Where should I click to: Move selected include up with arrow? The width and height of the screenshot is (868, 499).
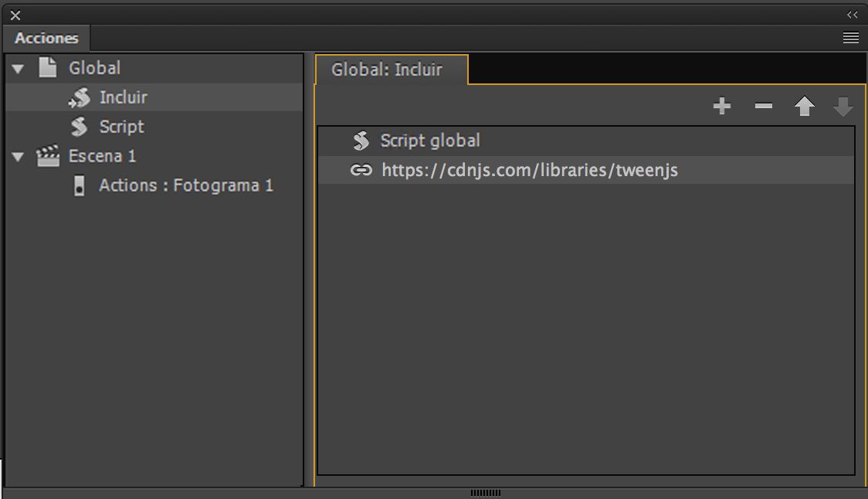coord(805,106)
